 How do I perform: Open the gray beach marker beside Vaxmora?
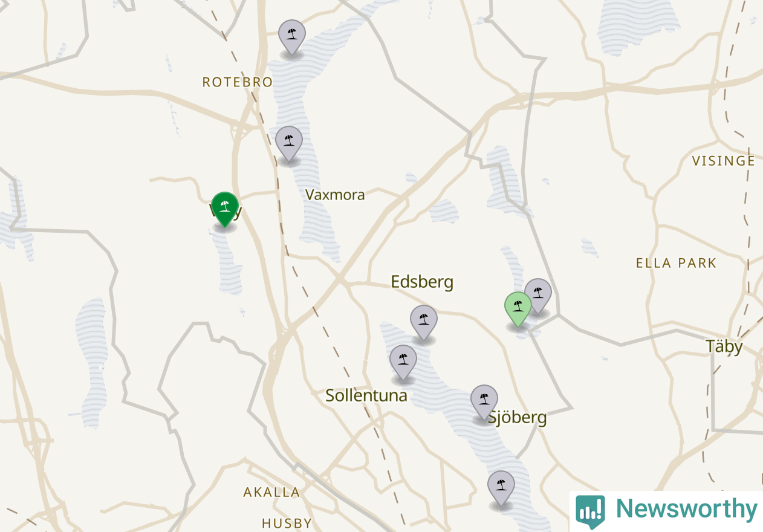(289, 144)
